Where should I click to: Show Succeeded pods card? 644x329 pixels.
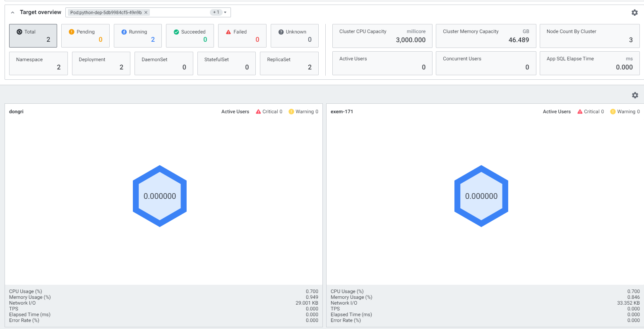click(x=190, y=36)
